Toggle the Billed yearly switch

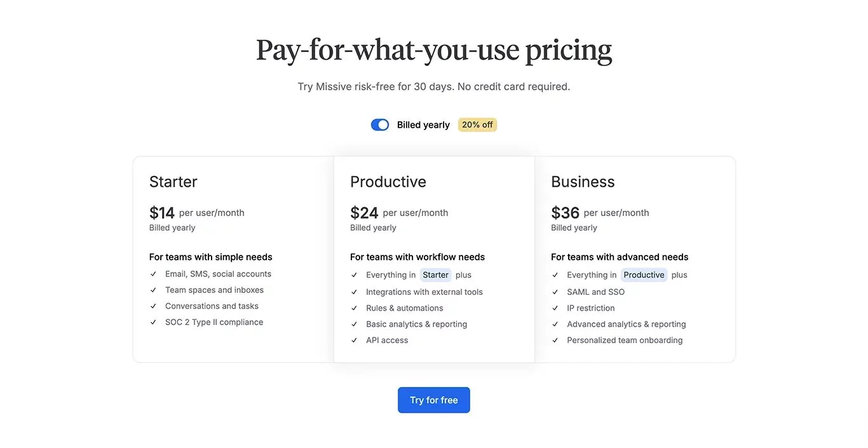[380, 125]
